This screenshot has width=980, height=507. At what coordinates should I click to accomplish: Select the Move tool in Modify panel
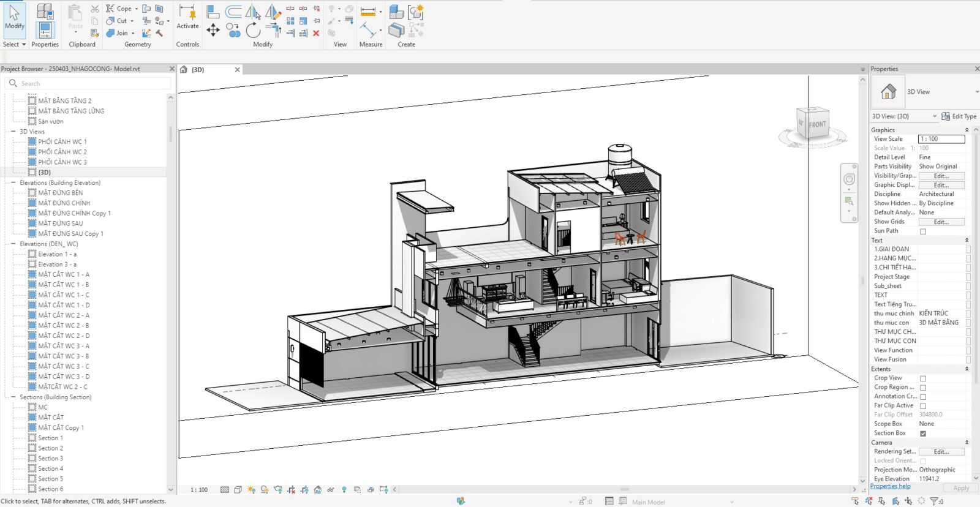(213, 30)
